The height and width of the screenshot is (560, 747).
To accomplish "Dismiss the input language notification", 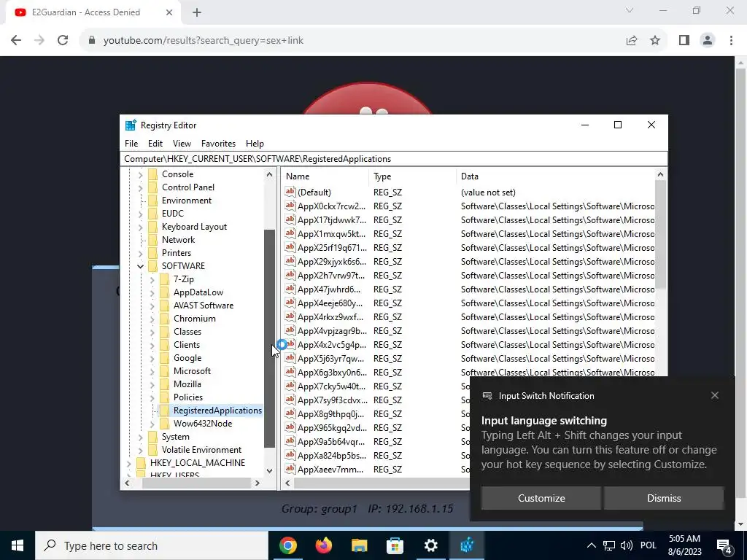I will pos(664,498).
